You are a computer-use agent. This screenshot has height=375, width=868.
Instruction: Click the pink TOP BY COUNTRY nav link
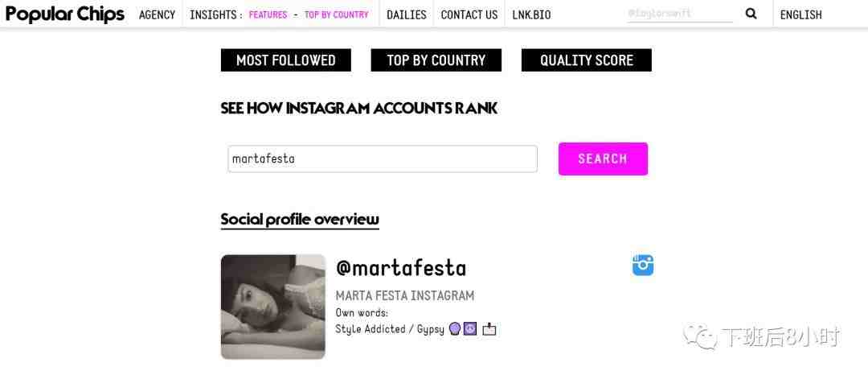coord(336,14)
